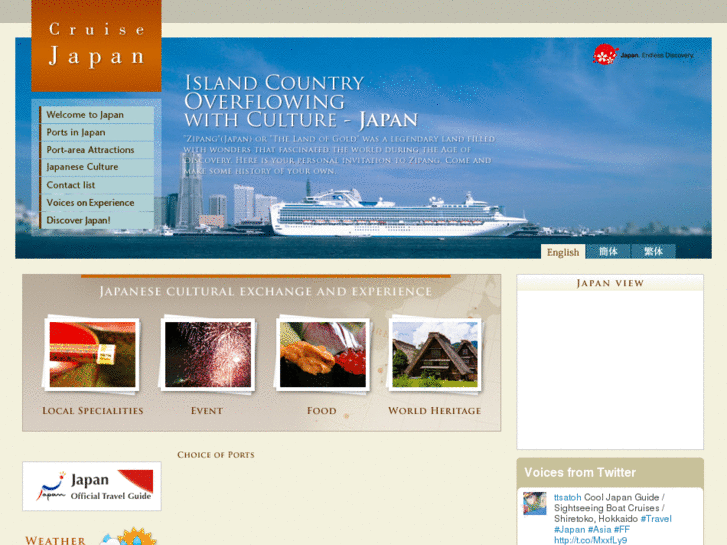727x545 pixels.
Task: Click the weather sun and cloud icon
Action: [128, 537]
